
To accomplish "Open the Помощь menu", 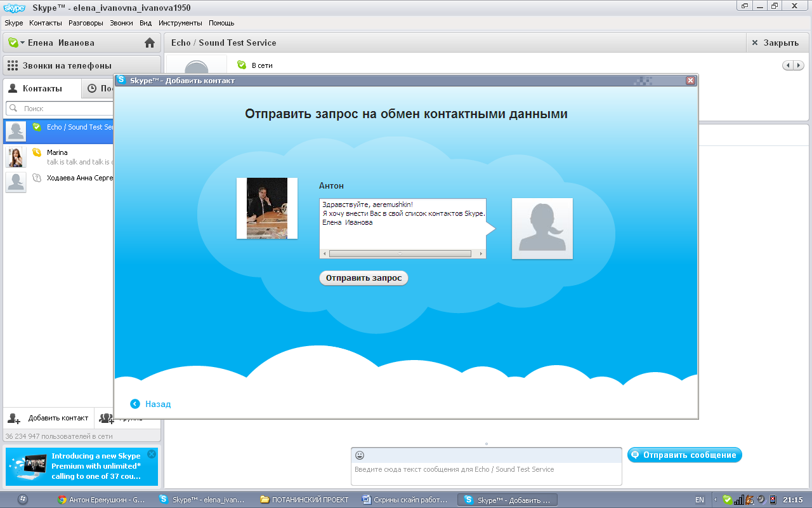I will coord(221,23).
